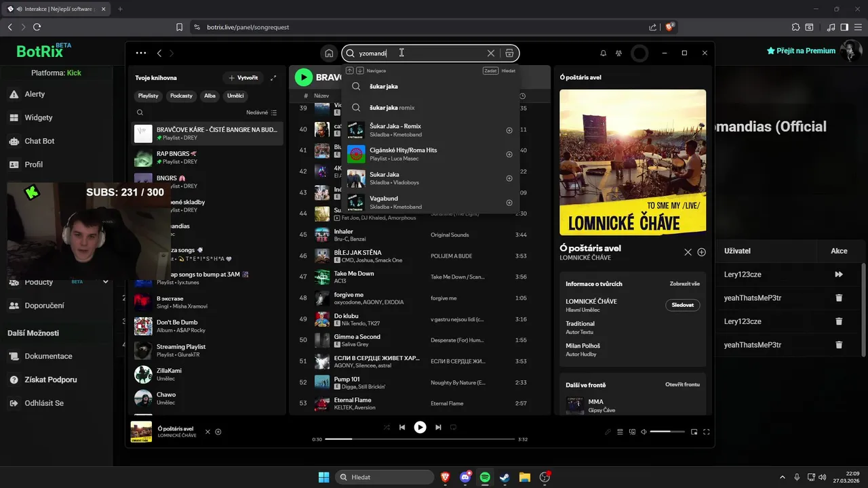
Task: Select 'šukar jaka remix' search suggestion
Action: pyautogui.click(x=431, y=108)
